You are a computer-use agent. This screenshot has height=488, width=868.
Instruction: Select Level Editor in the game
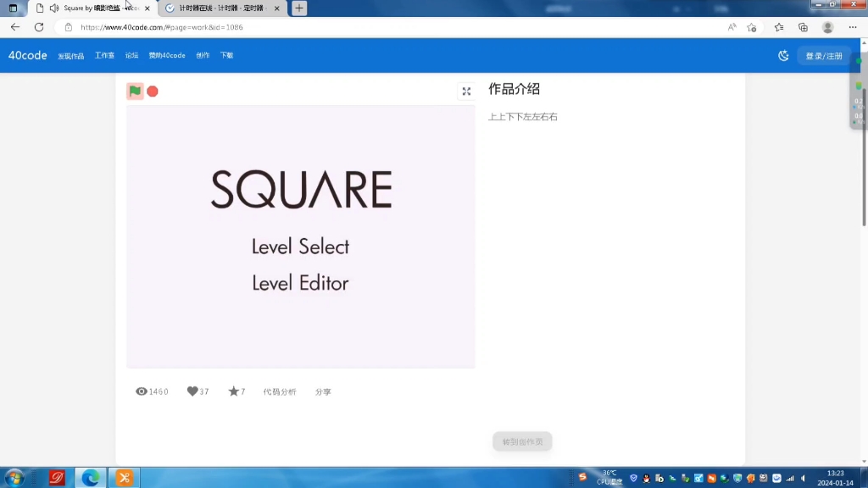point(301,283)
